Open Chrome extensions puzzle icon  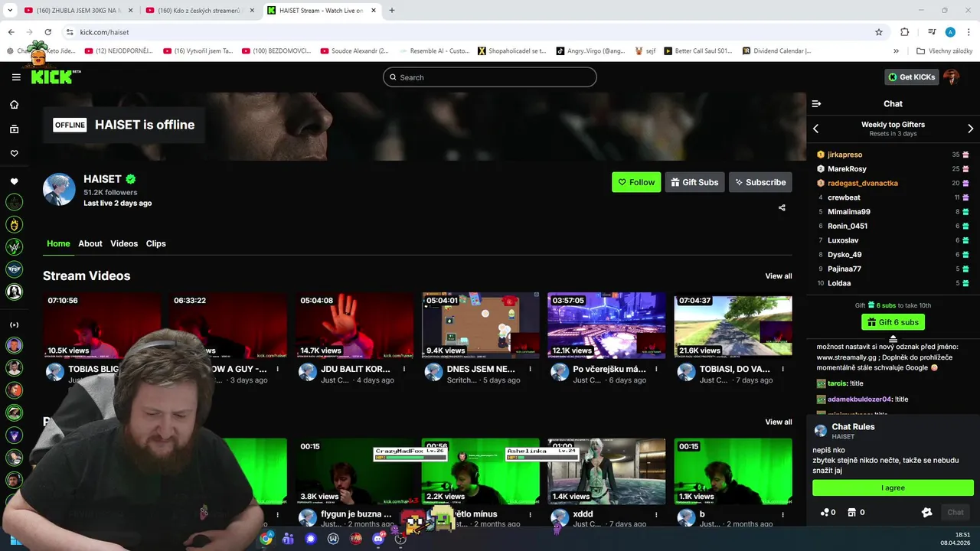904,32
